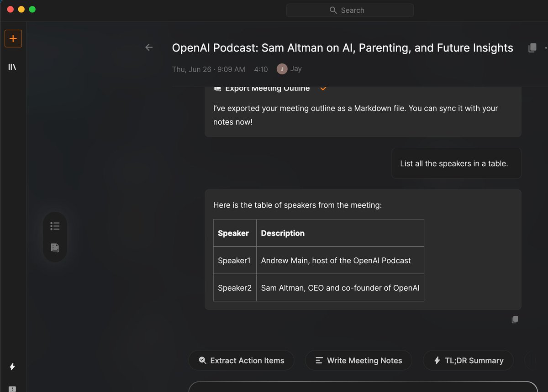Open the library icon in the sidebar
Image resolution: width=548 pixels, height=392 pixels.
pos(12,67)
